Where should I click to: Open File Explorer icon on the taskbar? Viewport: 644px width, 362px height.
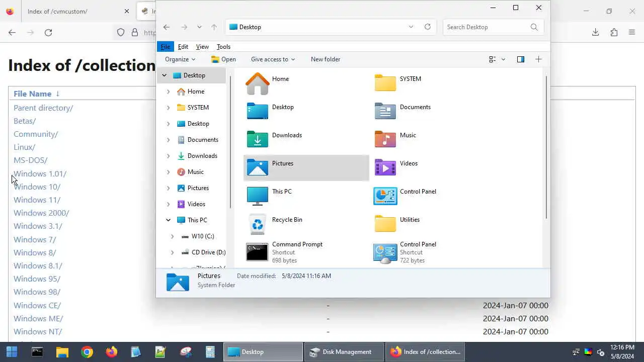(x=62, y=352)
